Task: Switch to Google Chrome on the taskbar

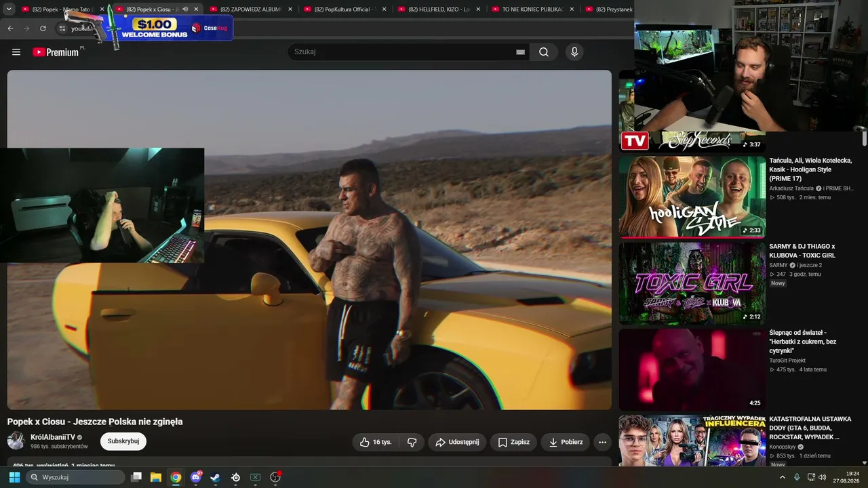Action: [176, 477]
